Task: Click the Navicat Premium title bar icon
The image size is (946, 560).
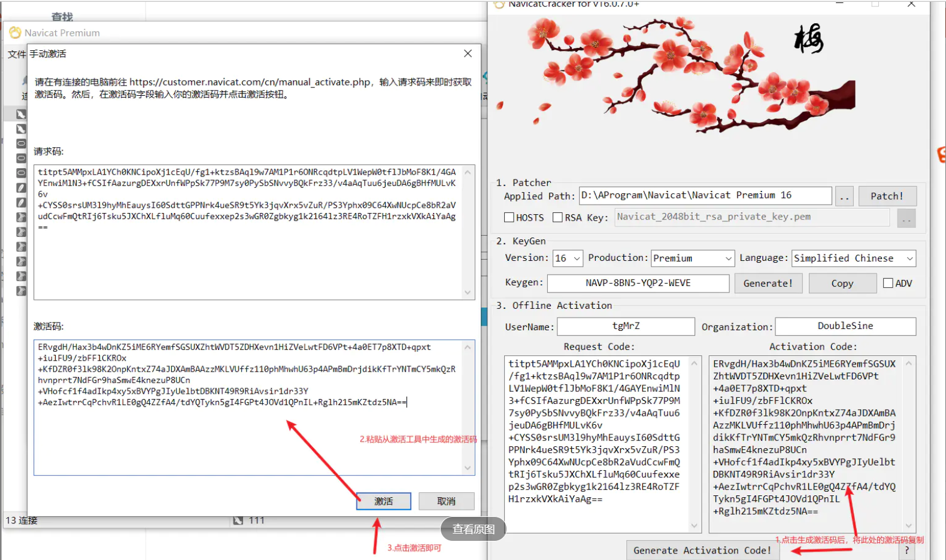Action: (x=15, y=32)
